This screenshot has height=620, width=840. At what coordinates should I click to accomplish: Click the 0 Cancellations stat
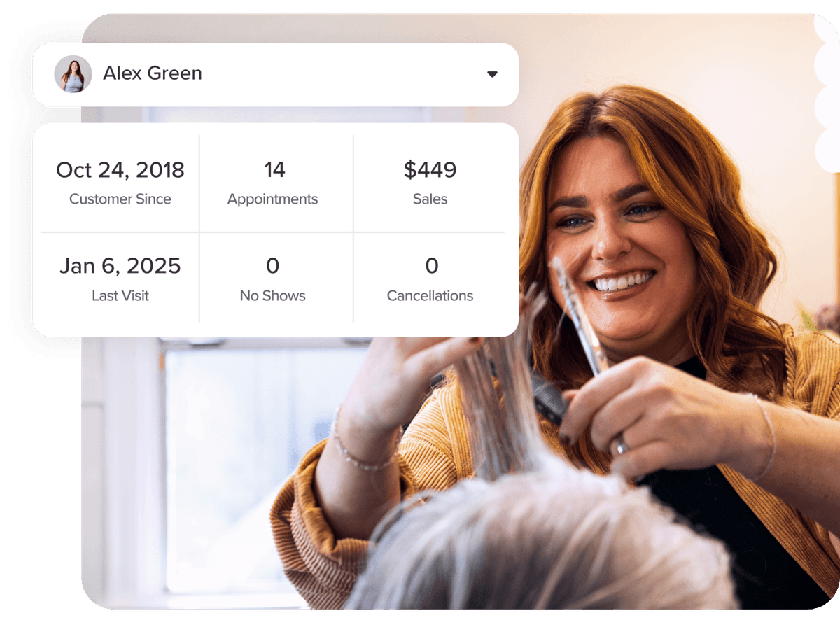[x=430, y=279]
